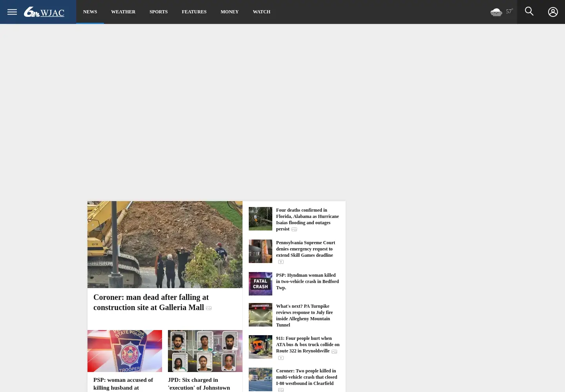Screen dimensions: 565x392
Task: Open ATA bus and box truck crash article
Action: click(308, 345)
